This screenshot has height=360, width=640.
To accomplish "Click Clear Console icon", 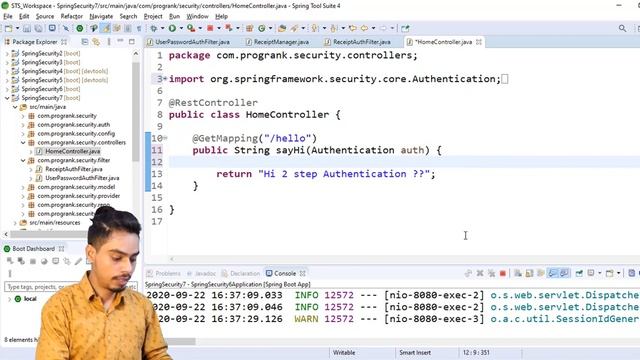I will click(518, 273).
